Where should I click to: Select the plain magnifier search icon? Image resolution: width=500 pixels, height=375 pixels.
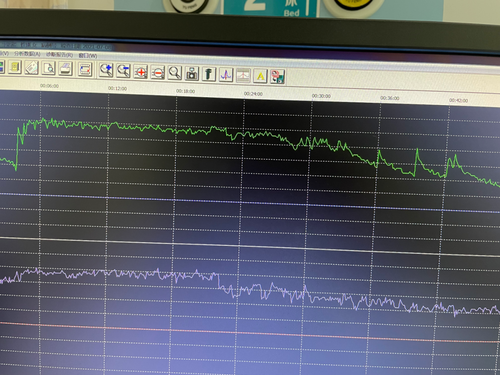coord(175,73)
